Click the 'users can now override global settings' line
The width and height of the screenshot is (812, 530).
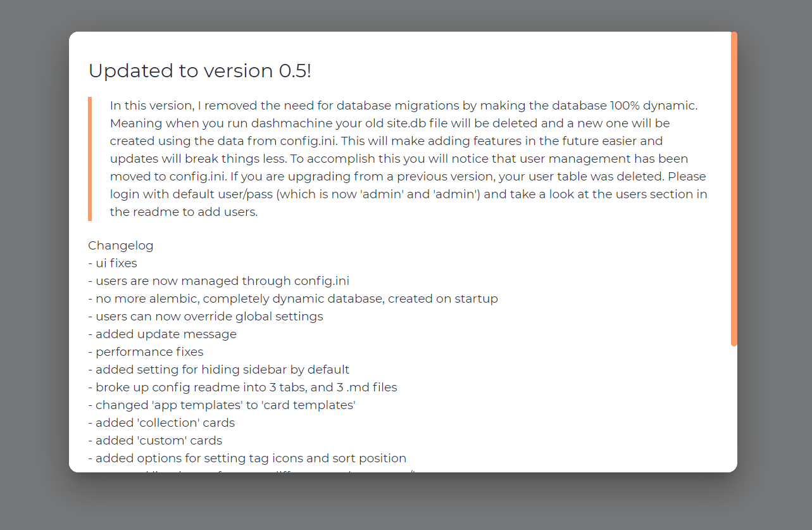[206, 316]
